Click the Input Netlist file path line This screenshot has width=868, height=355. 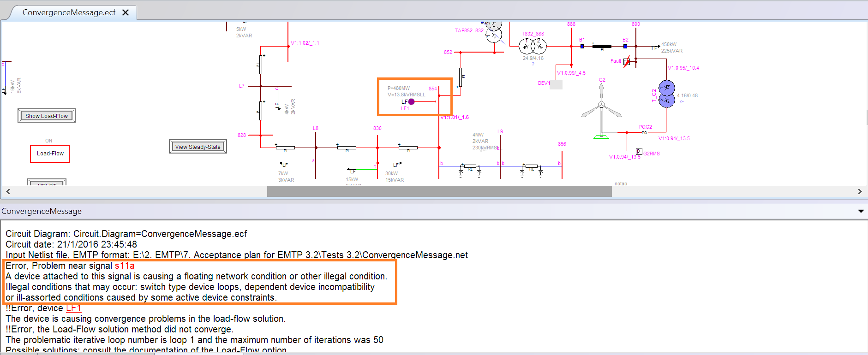click(x=237, y=255)
